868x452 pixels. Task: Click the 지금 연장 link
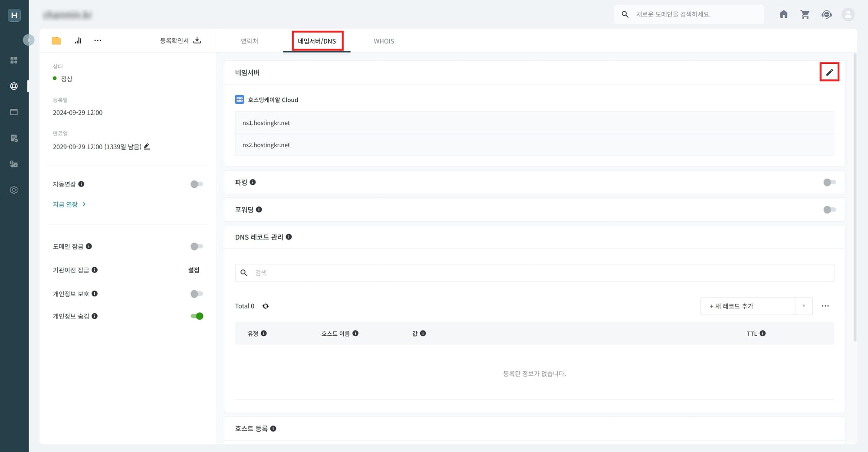[x=66, y=204]
